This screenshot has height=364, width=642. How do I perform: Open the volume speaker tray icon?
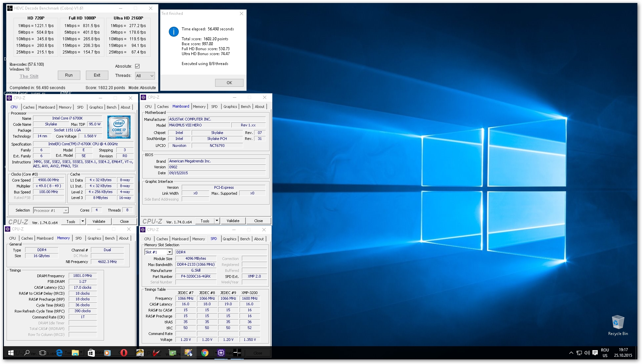[587, 353]
